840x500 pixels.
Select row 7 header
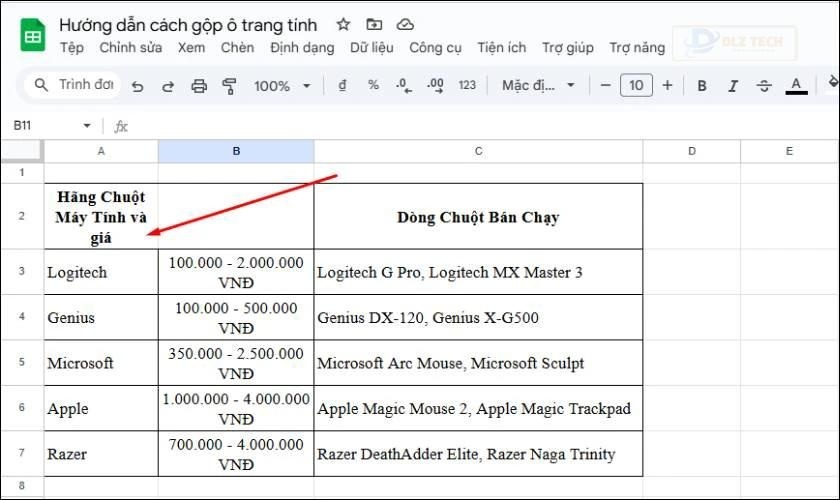[x=21, y=453]
